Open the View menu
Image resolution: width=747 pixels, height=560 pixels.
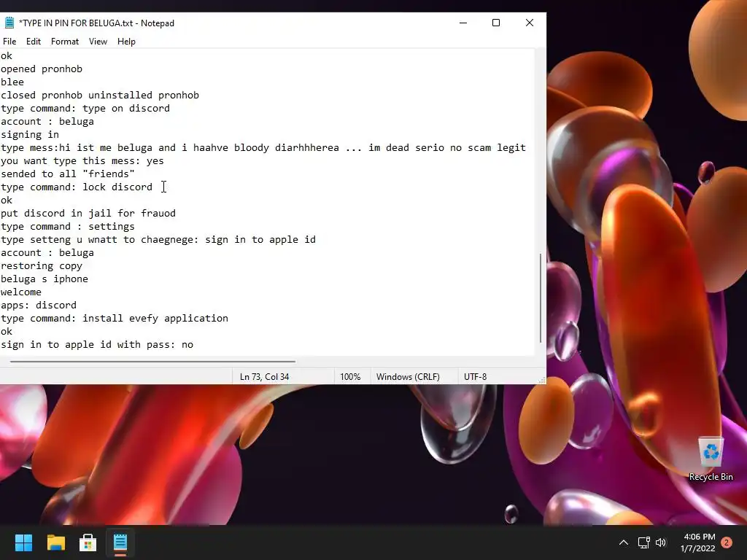point(98,42)
